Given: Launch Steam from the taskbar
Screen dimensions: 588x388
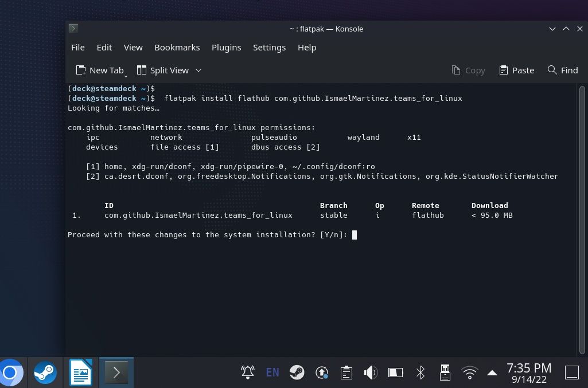Looking at the screenshot, I should coord(45,373).
